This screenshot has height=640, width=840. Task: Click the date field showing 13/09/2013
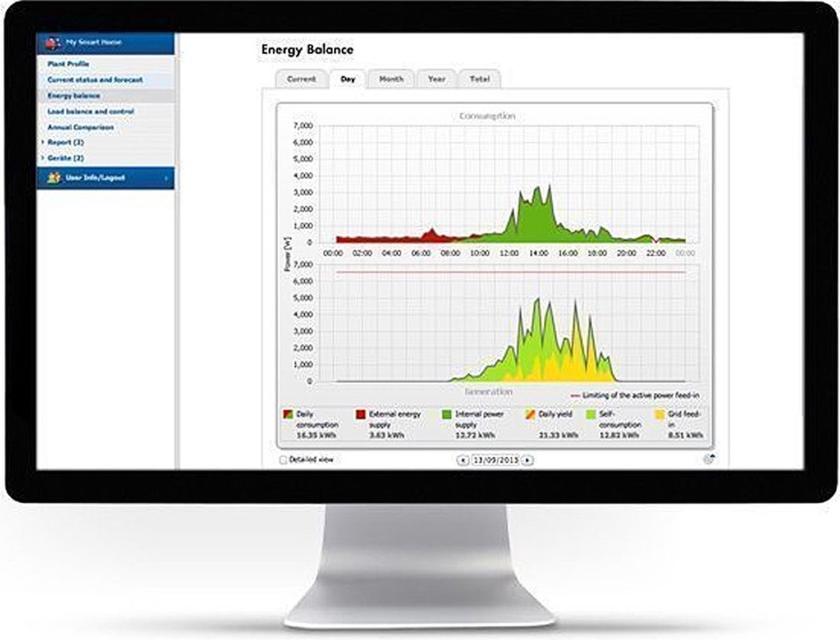[497, 459]
